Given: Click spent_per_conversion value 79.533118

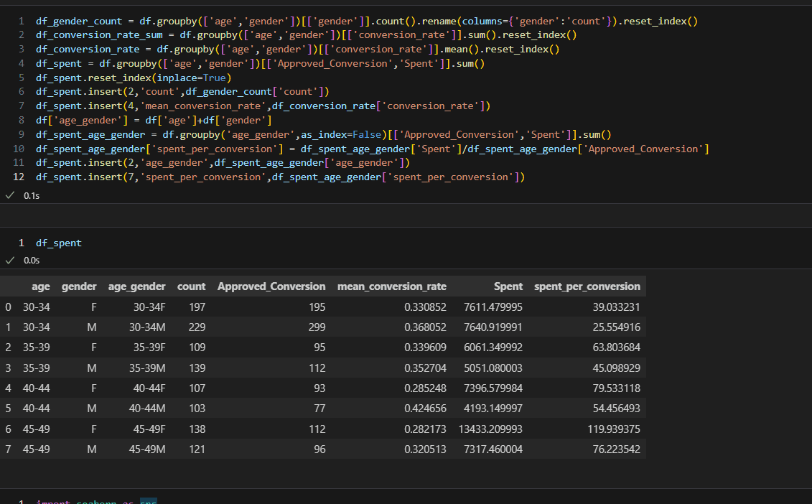Looking at the screenshot, I should click(x=616, y=388).
